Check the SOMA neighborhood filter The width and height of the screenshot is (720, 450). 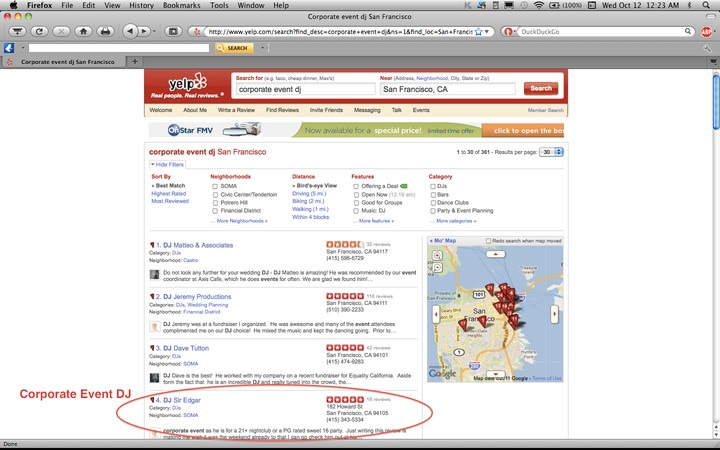(215, 186)
